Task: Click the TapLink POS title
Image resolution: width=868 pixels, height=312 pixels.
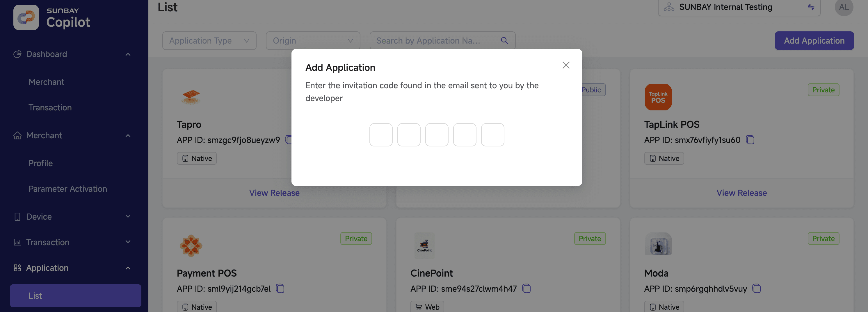Action: 672,125
